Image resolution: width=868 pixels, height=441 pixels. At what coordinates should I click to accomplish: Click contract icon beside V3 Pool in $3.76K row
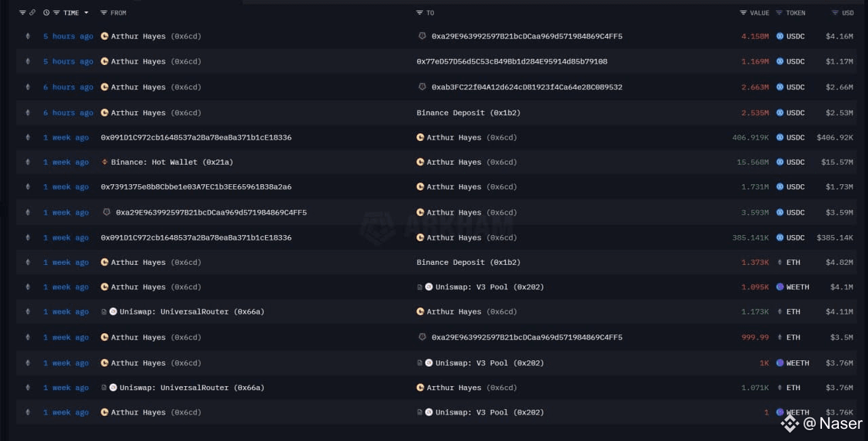(x=420, y=413)
